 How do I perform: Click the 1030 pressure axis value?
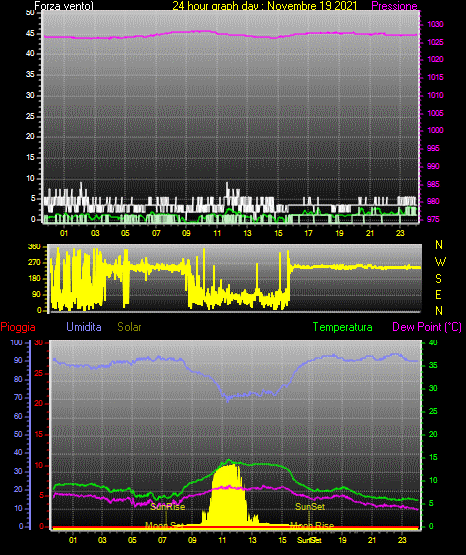(436, 24)
